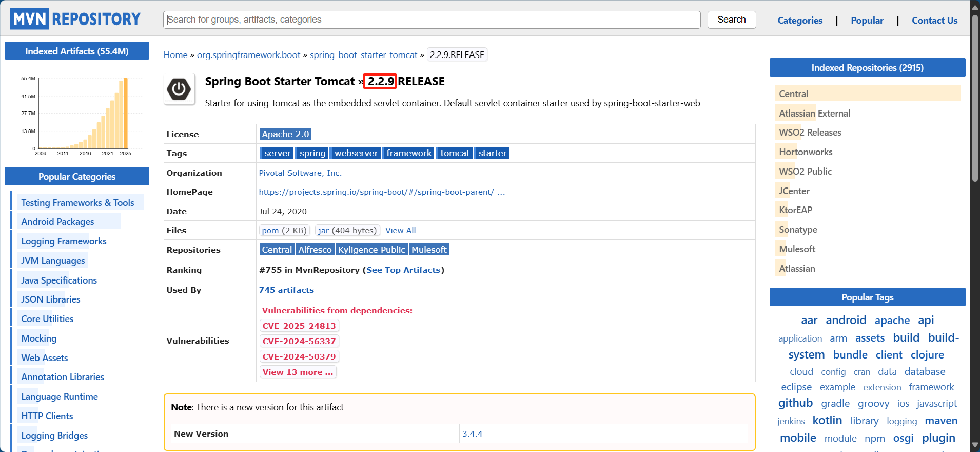Image resolution: width=980 pixels, height=452 pixels.
Task: Open Web Assets category
Action: [44, 358]
